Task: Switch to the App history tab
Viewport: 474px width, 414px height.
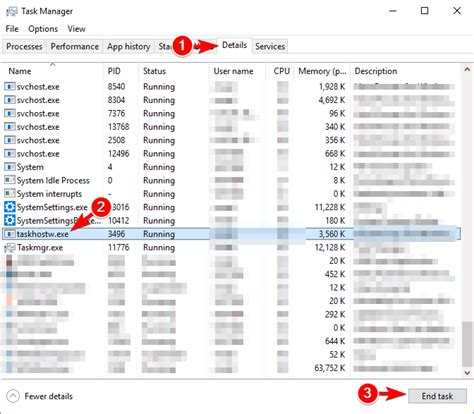Action: pos(129,46)
